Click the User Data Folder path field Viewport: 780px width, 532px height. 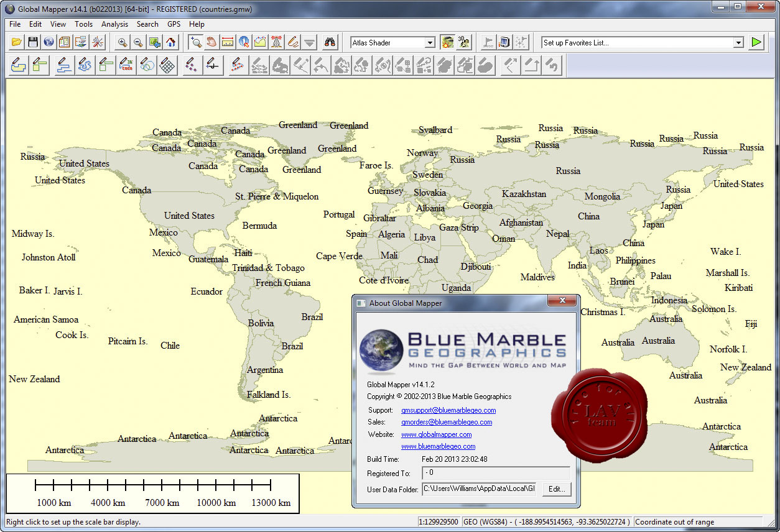click(479, 489)
